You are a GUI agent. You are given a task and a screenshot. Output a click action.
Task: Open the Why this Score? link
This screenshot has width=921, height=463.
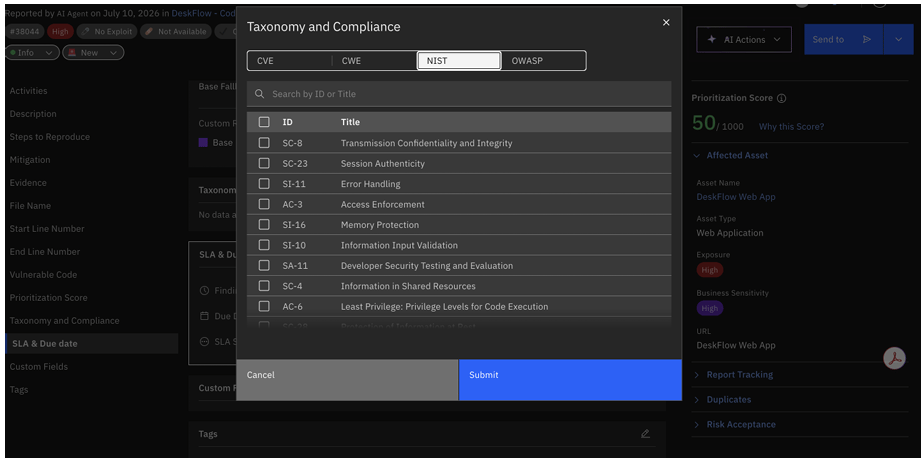(x=791, y=127)
